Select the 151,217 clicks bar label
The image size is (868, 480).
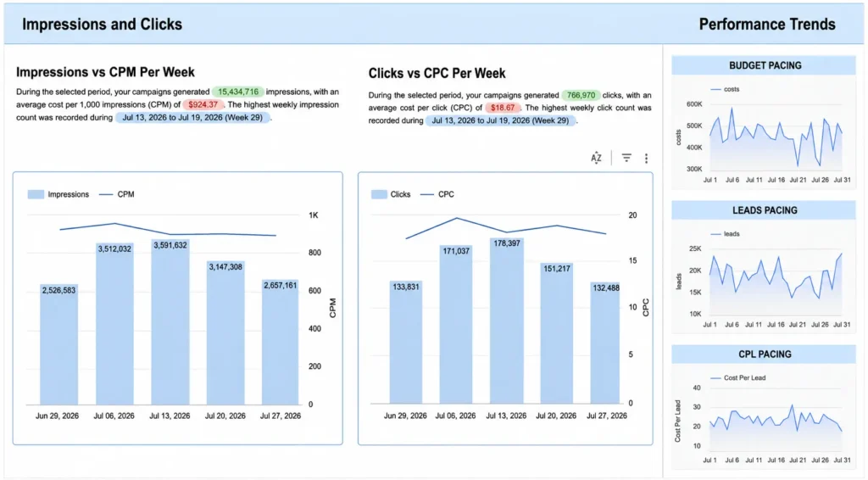click(556, 269)
